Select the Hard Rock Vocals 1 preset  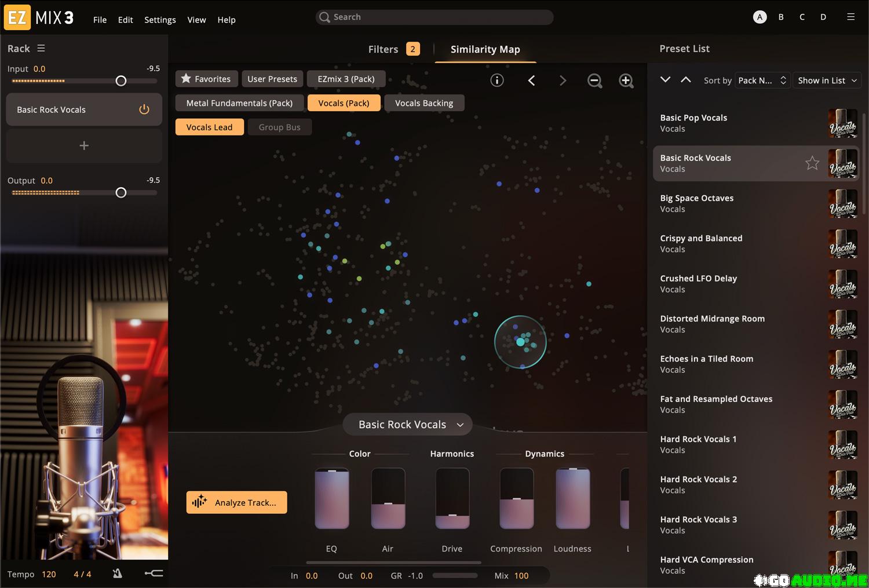pos(755,444)
